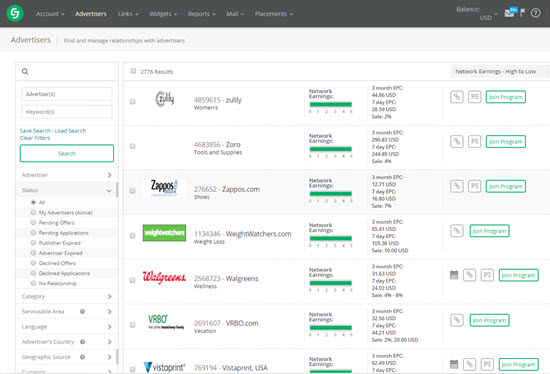Viewport: 550px width, 374px height.
Task: Collapse the Status filter section
Action: [66, 190]
